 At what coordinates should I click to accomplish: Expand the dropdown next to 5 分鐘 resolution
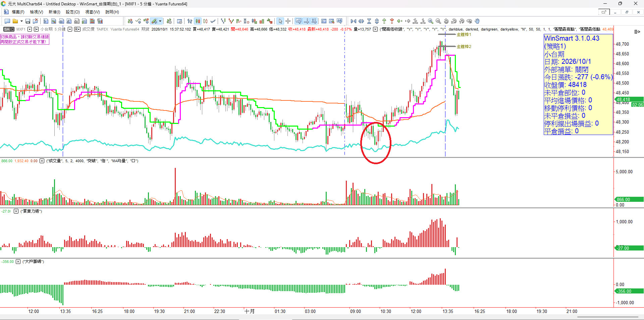(x=70, y=29)
